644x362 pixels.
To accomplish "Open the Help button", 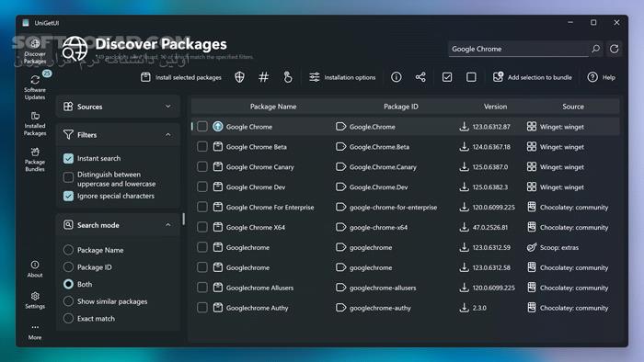I will pos(602,77).
